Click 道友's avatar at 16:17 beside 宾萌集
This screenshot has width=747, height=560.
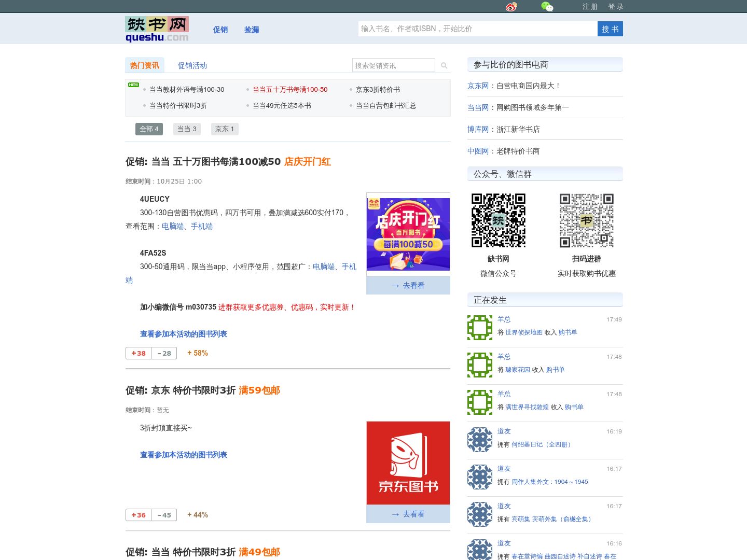tap(480, 514)
